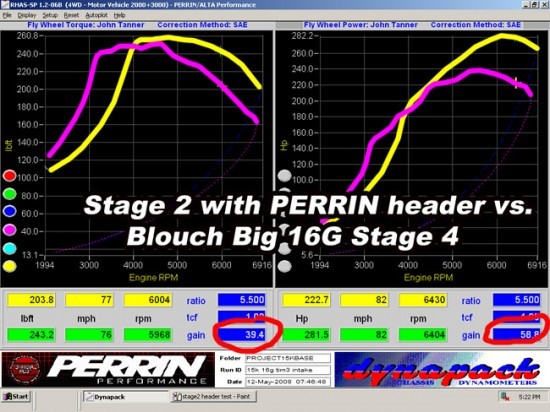Screen dimensions: 550x412
Task: Click the application icon in the title bar
Action: (x=5, y=5)
